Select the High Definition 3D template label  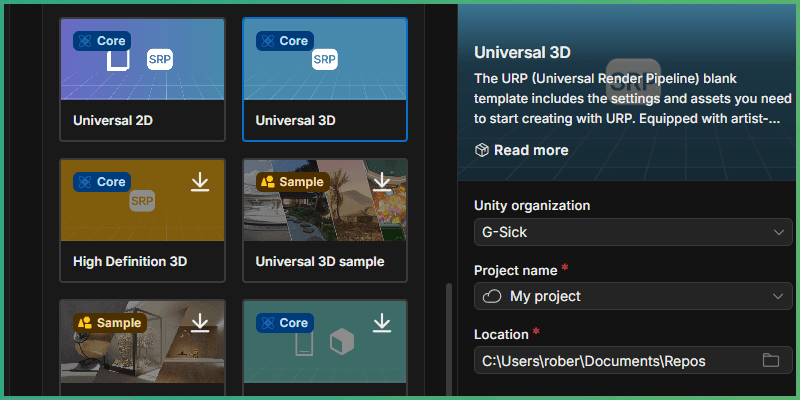pyautogui.click(x=130, y=261)
